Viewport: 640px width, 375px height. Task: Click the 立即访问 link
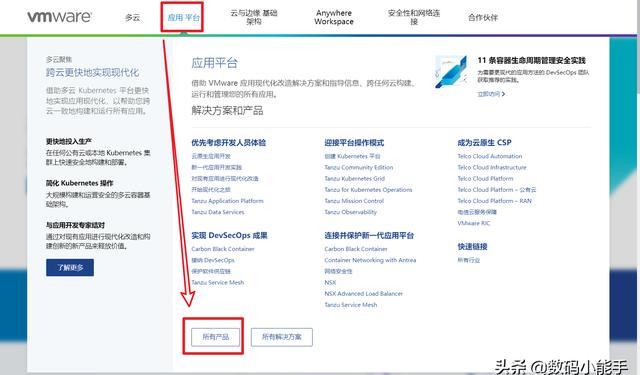click(491, 94)
